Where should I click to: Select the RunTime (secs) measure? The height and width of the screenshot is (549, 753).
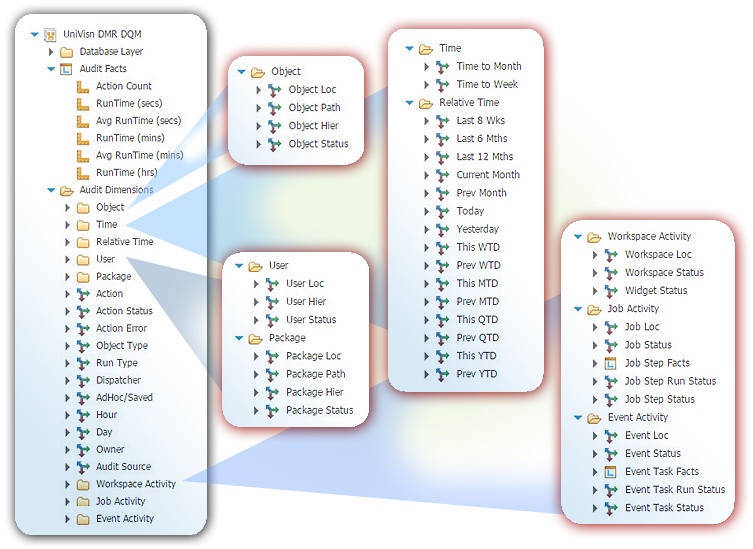click(129, 103)
